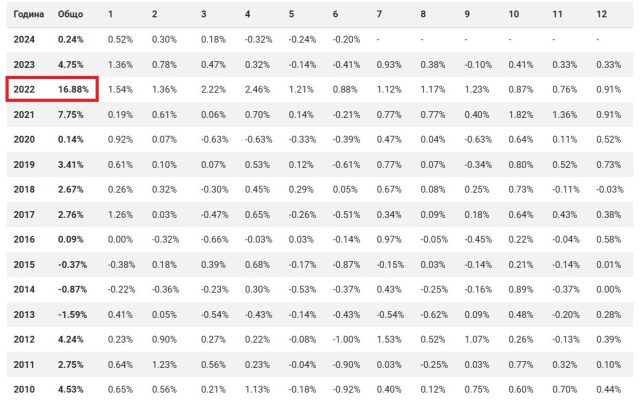
Task: Click the month 9 column header
Action: point(467,14)
